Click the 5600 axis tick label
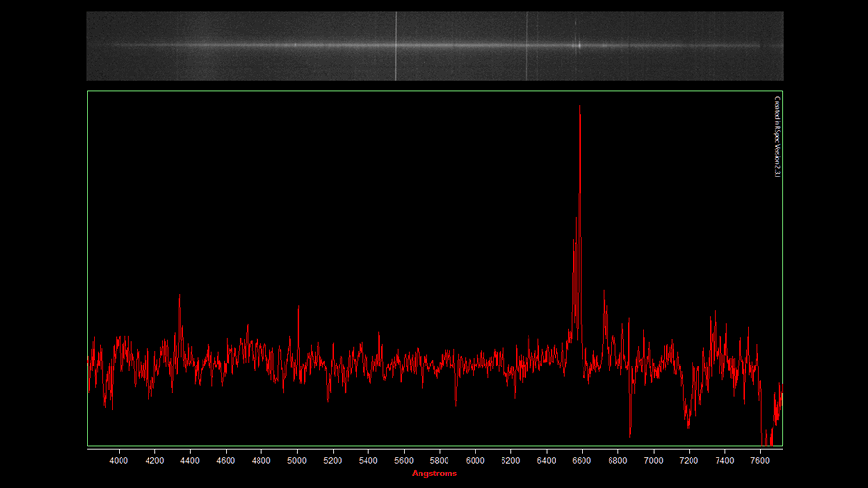 [403, 460]
